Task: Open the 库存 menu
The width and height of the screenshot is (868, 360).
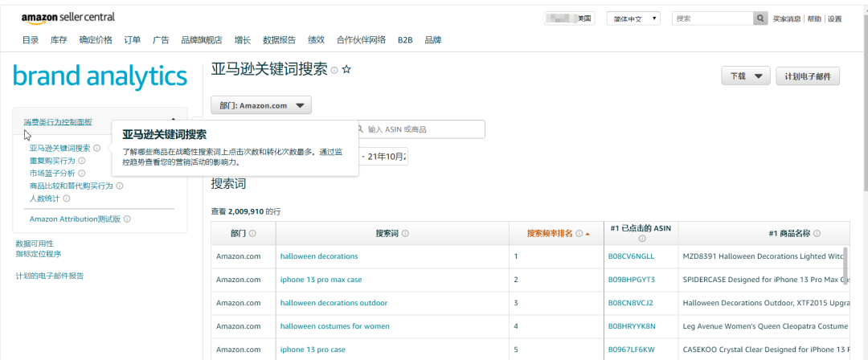Action: (x=59, y=40)
